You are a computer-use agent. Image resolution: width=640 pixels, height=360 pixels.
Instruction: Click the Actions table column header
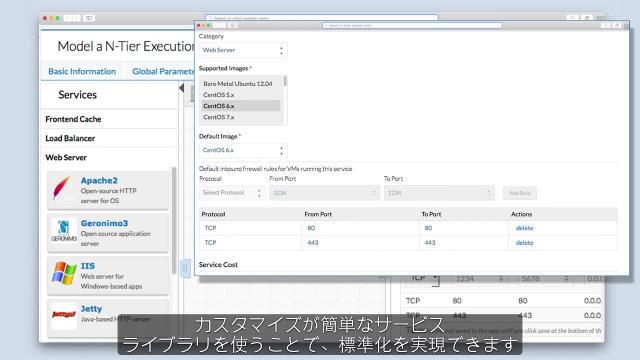522,214
